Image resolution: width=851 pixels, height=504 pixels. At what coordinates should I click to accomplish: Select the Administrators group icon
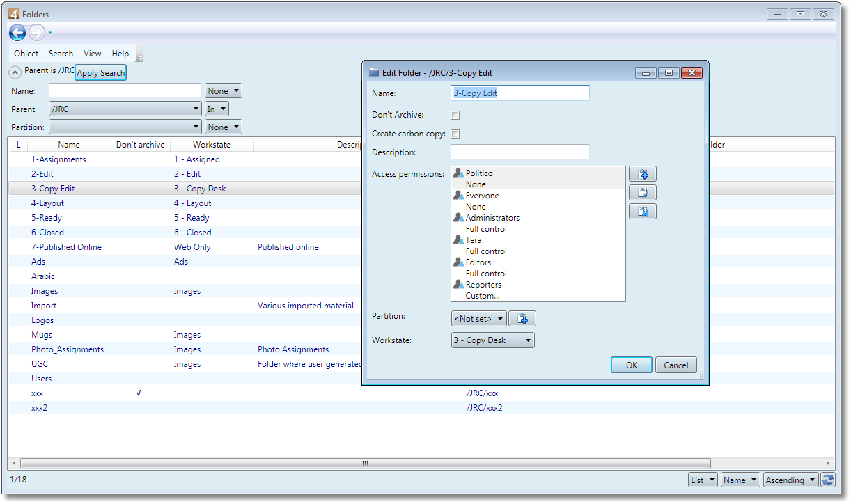pyautogui.click(x=458, y=218)
